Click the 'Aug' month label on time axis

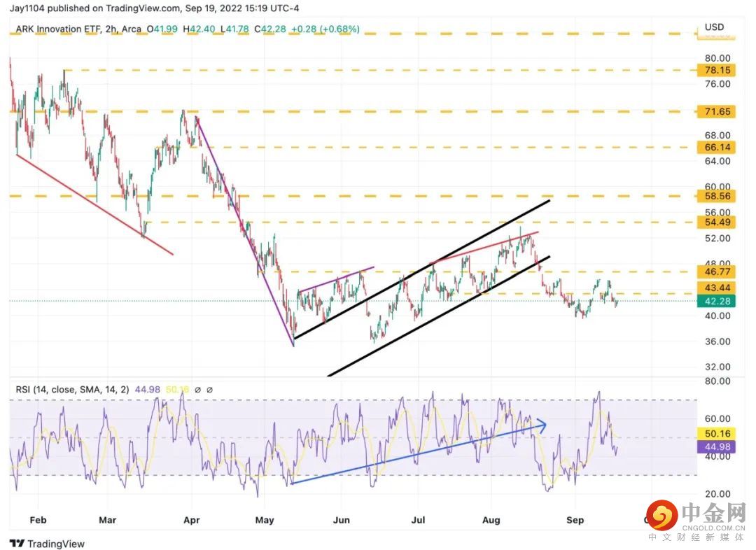click(491, 520)
